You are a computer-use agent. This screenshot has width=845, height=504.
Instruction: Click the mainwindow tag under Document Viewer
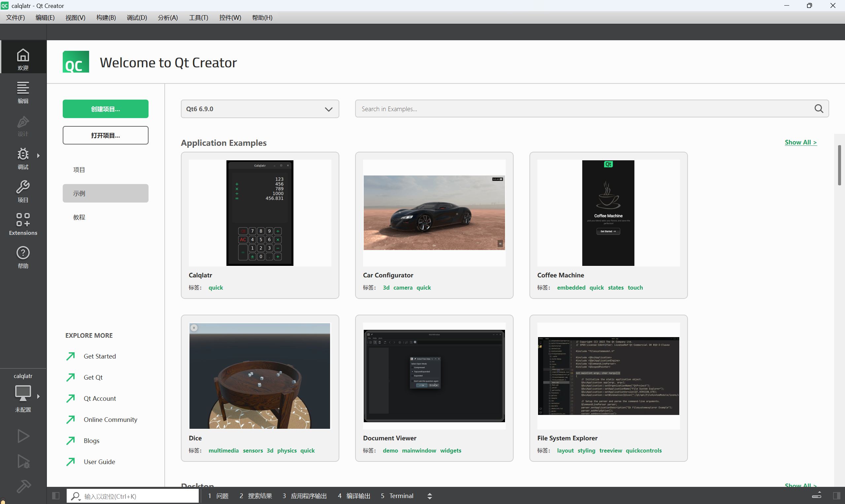coord(419,451)
